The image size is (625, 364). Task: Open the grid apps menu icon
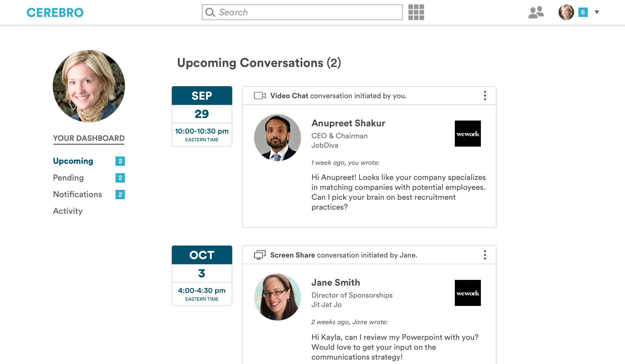click(x=416, y=12)
